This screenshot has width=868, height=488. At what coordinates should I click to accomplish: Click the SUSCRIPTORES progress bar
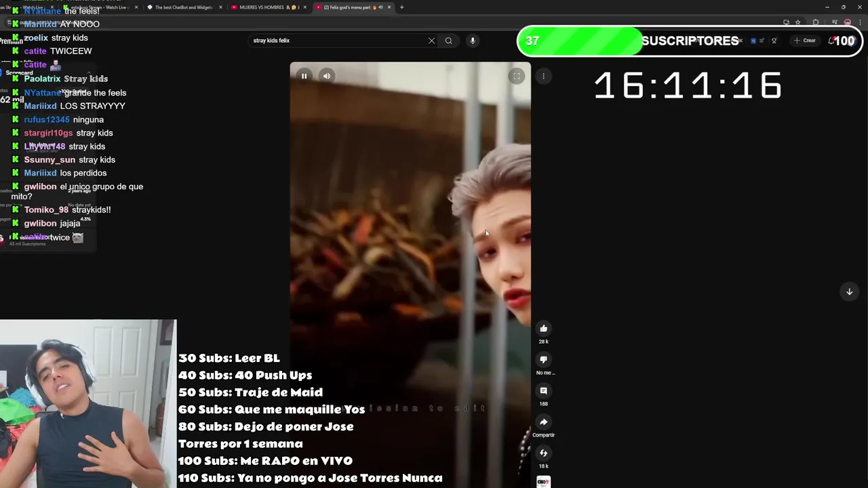tap(690, 41)
